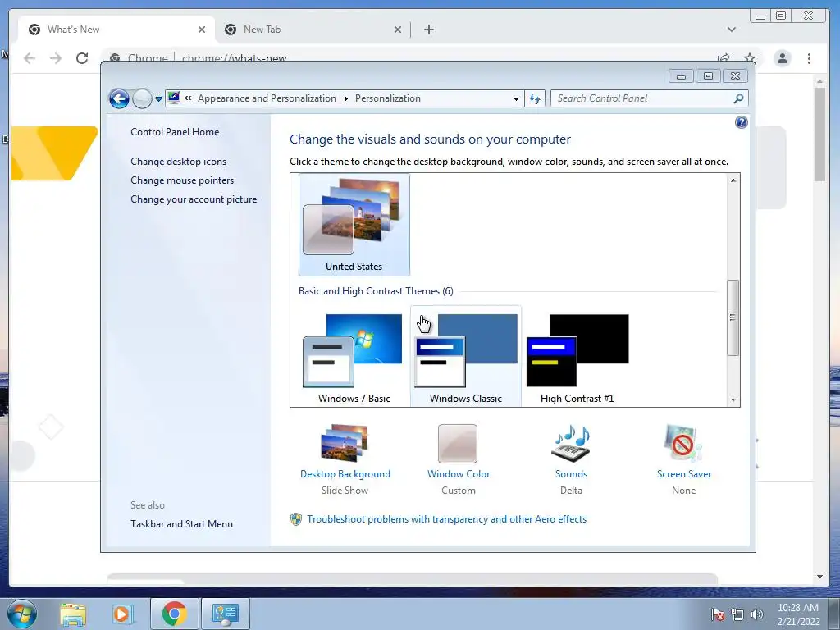Click the volume speaker tray icon

pos(756,614)
